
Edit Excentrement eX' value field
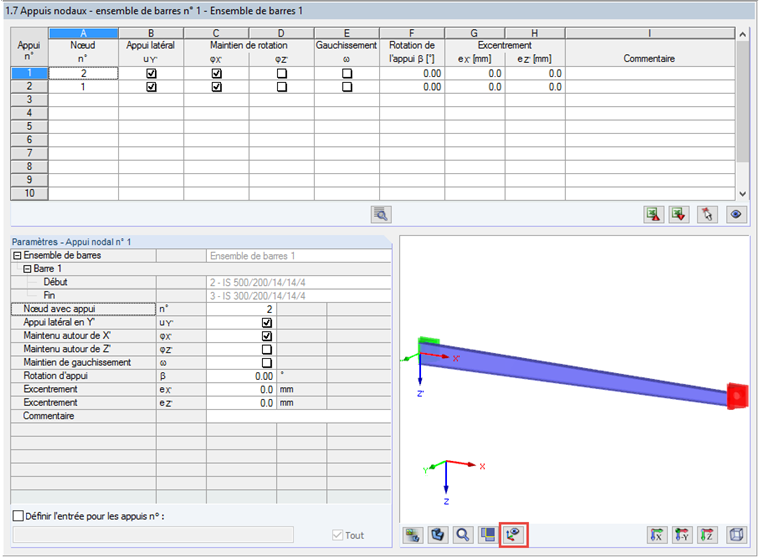241,389
